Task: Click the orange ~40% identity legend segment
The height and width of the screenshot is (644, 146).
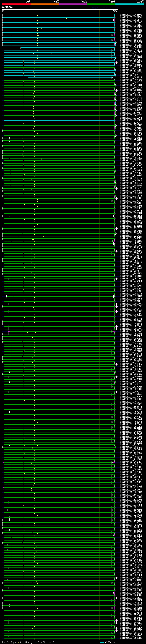Action: click(x=45, y=4)
